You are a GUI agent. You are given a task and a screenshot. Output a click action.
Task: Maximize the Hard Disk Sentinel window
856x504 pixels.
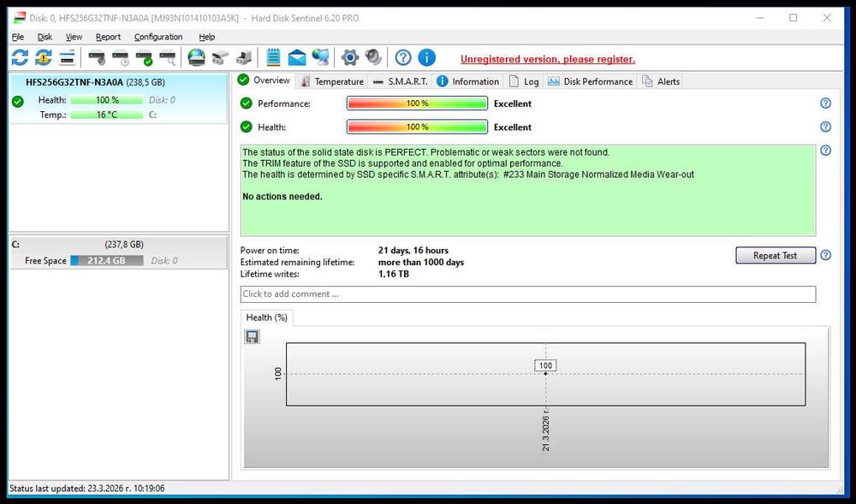point(794,18)
